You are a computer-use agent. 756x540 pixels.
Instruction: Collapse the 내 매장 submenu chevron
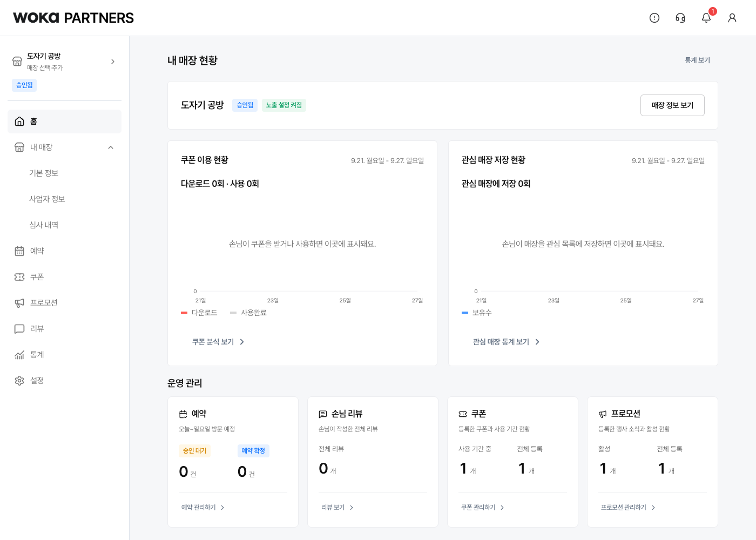click(x=111, y=147)
